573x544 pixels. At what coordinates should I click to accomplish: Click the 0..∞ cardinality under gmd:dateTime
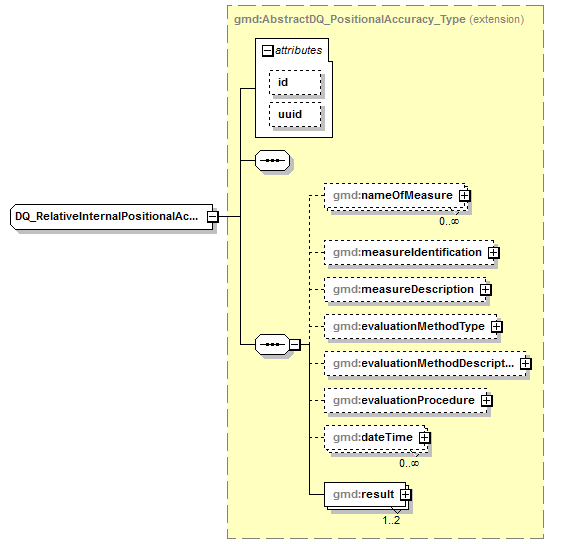pyautogui.click(x=409, y=463)
